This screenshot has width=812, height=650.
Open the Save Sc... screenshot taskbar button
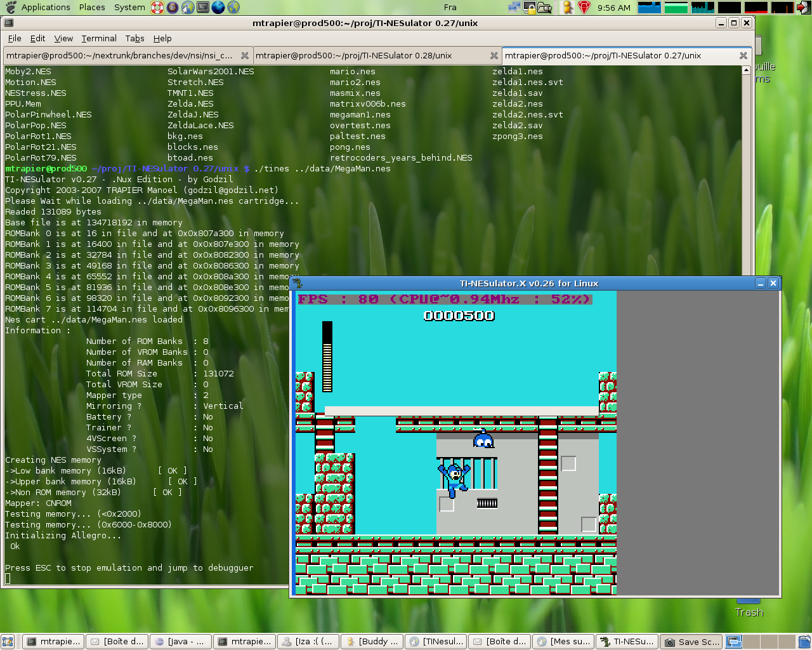pyautogui.click(x=691, y=642)
